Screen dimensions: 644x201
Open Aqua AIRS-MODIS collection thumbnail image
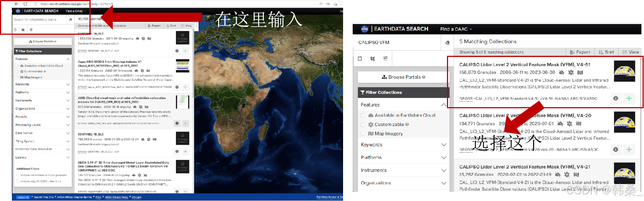click(x=183, y=66)
